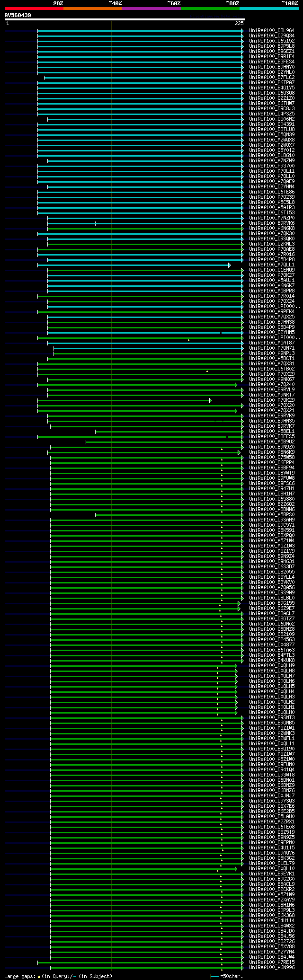This screenshot has width=303, height=980.
Task: Open the UniRef100_B7FLC2 hit label
Action: click(272, 78)
